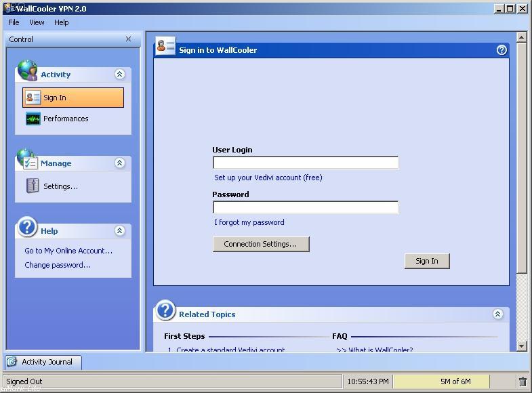Click the scrollbar down arrow
This screenshot has height=393, width=532.
click(x=522, y=346)
